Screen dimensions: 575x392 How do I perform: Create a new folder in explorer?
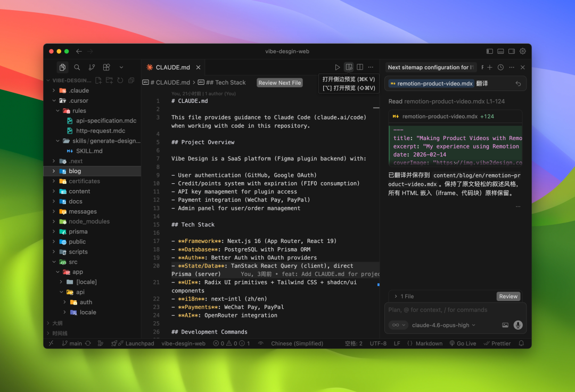point(109,80)
